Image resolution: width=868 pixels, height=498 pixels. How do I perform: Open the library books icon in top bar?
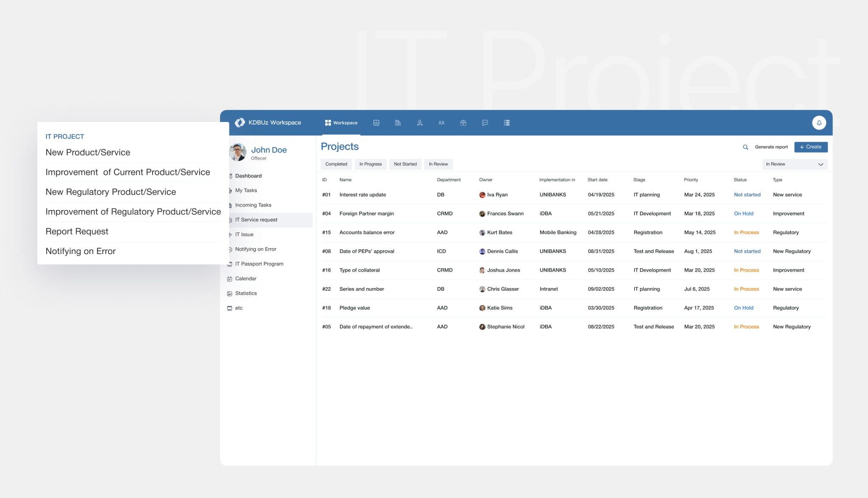[x=398, y=123]
